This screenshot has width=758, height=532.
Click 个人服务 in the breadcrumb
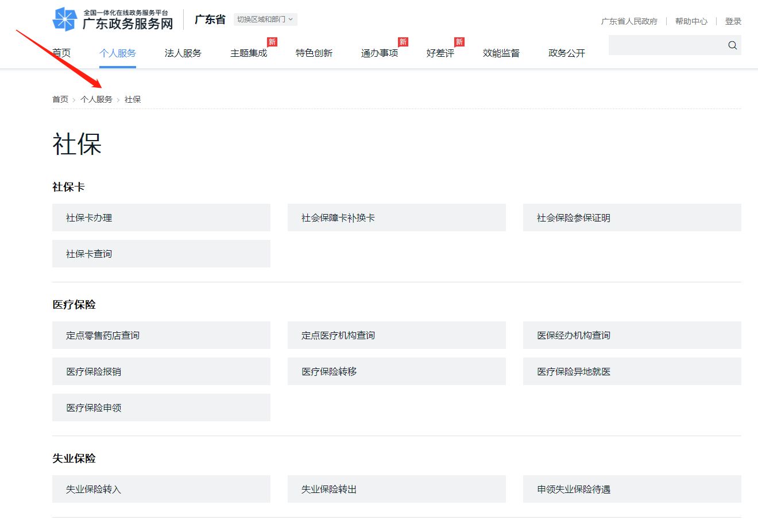[x=96, y=99]
